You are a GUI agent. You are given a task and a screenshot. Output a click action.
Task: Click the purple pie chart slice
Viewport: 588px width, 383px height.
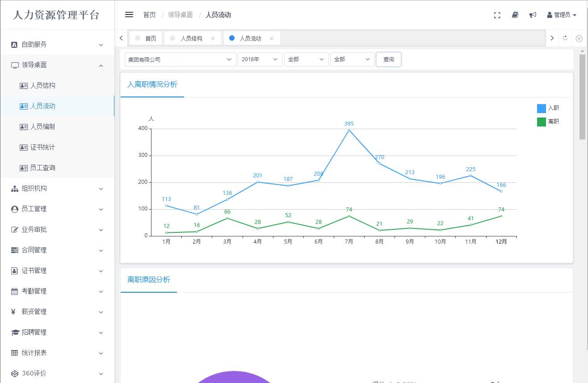[x=234, y=377]
